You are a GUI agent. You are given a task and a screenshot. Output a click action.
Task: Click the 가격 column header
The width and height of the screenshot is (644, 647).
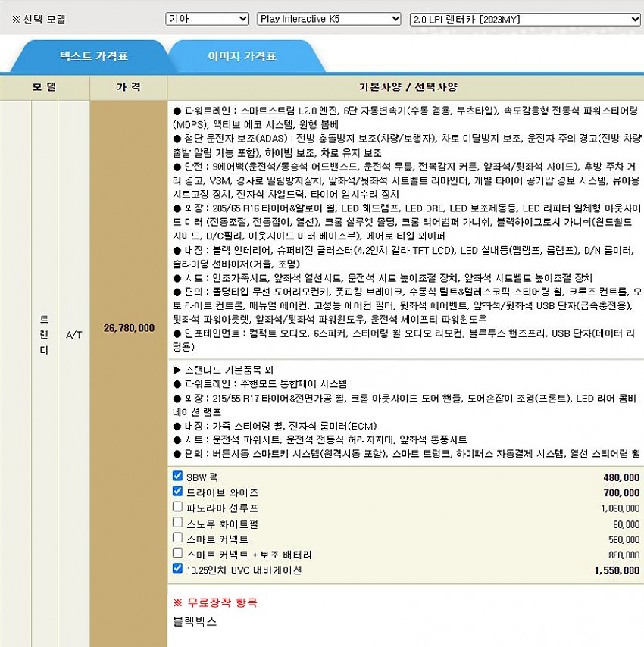point(127,87)
